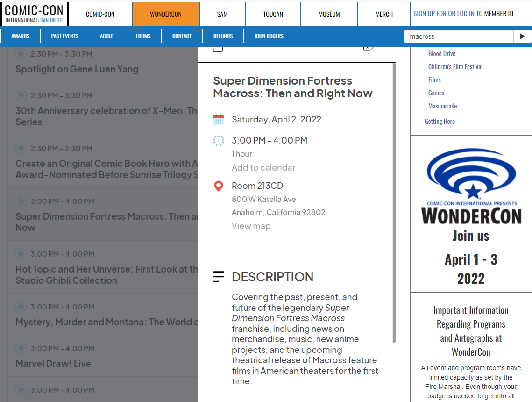Image resolution: width=532 pixels, height=402 pixels.
Task: Open the Getting Here sidebar link
Action: tap(440, 121)
